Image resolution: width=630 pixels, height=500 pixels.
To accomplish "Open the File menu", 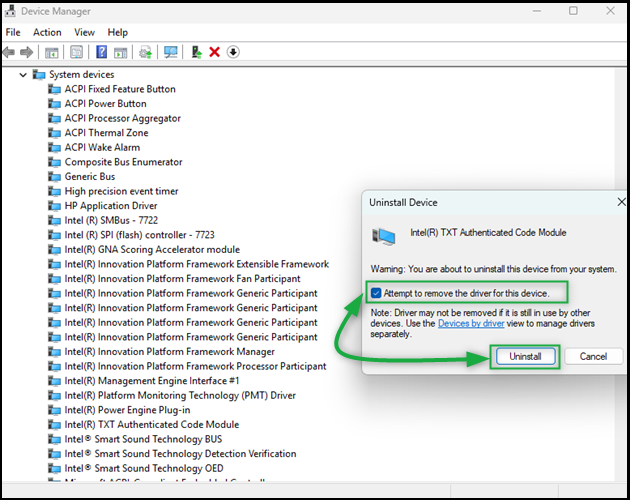I will pyautogui.click(x=13, y=32).
